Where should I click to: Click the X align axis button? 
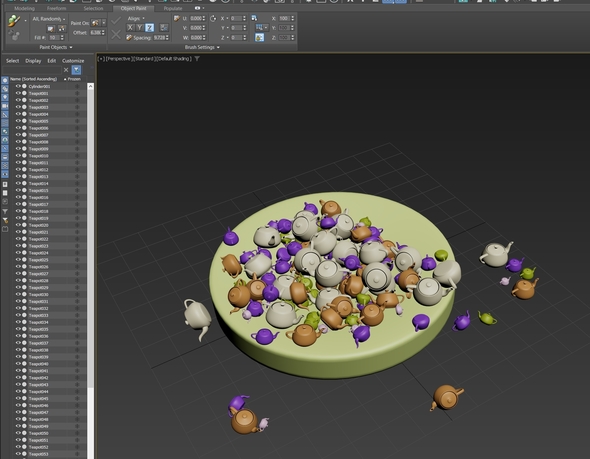tap(130, 27)
